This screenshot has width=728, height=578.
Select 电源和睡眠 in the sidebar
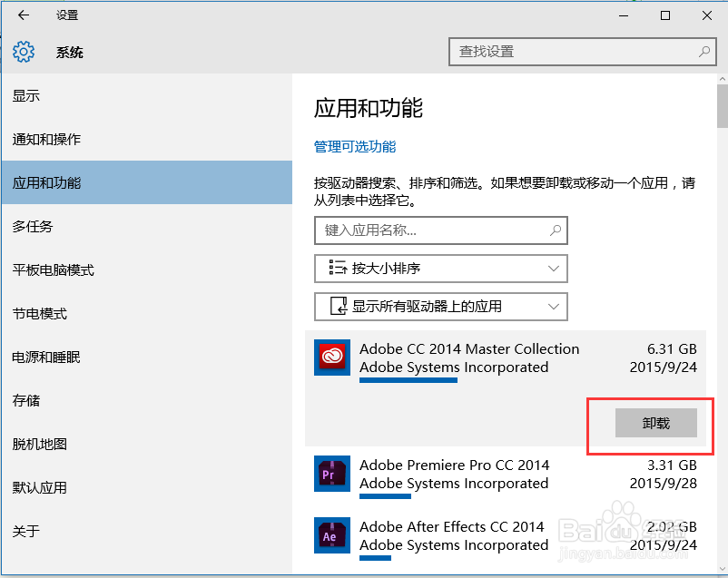point(46,358)
